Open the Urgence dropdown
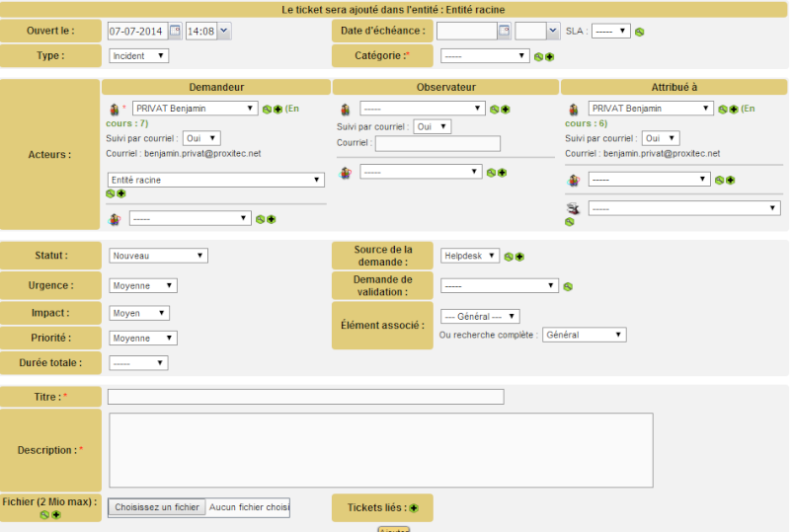Image resolution: width=790 pixels, height=532 pixels. (143, 286)
